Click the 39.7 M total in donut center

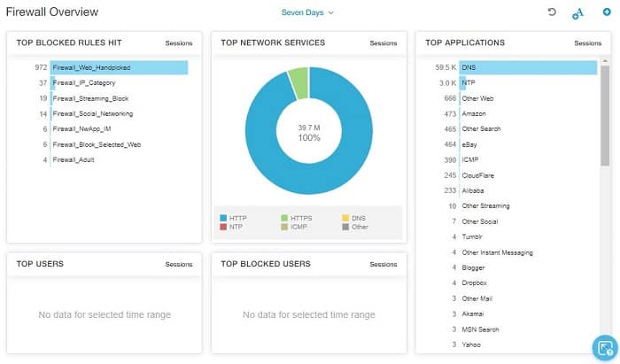click(x=309, y=128)
